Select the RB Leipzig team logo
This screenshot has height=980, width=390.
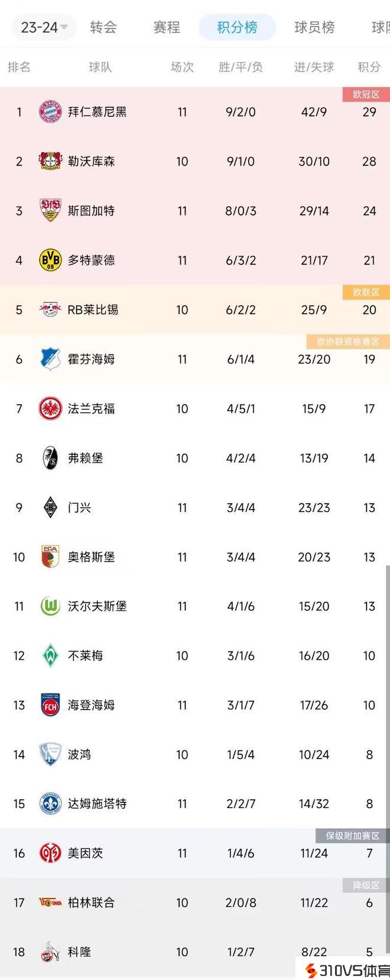[50, 310]
